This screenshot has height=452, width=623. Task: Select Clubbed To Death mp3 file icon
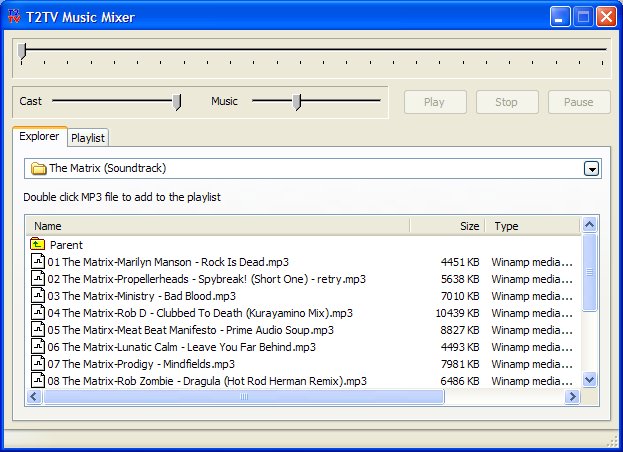(38, 312)
